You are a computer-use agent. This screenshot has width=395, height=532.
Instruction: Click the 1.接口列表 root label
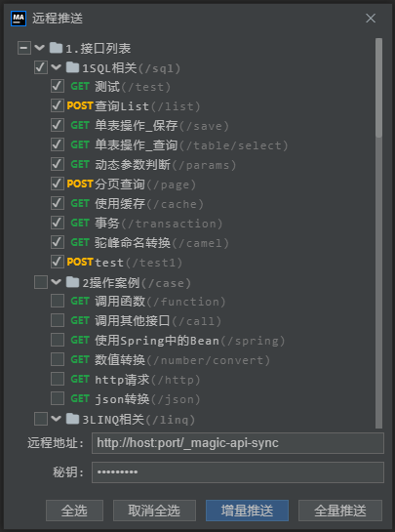tap(99, 49)
